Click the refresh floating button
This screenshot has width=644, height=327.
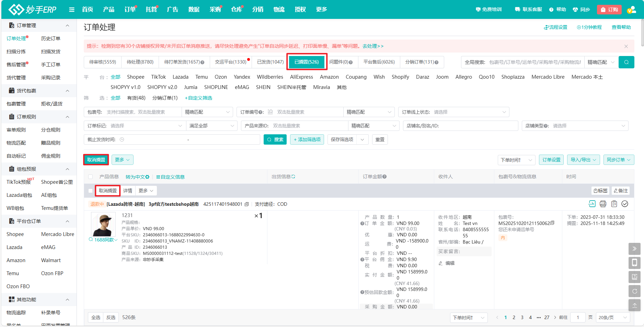click(x=634, y=291)
